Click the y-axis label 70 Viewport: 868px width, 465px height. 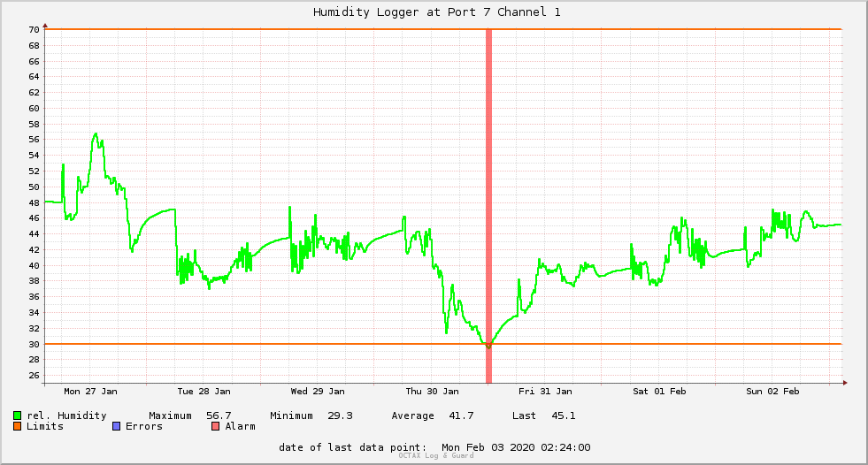(34, 30)
